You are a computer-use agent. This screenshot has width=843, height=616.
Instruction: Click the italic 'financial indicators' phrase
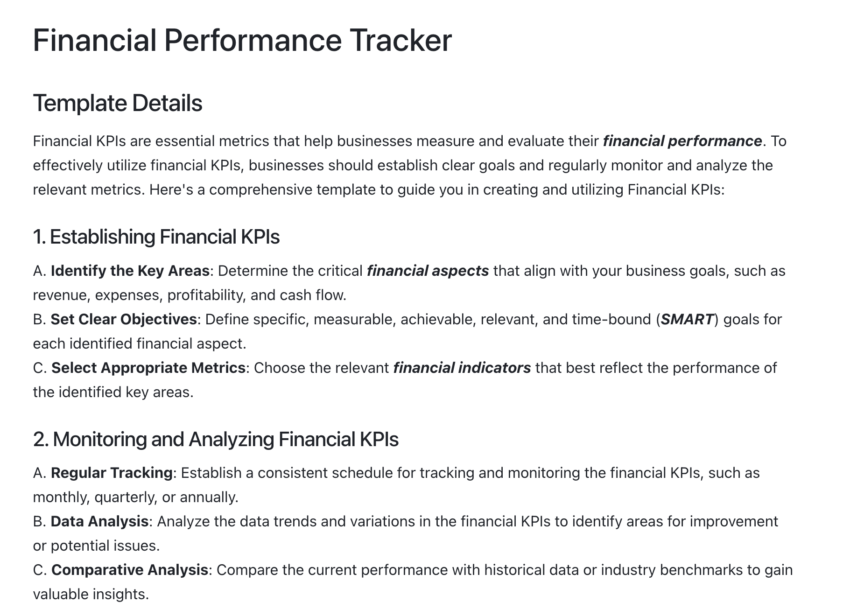(462, 368)
